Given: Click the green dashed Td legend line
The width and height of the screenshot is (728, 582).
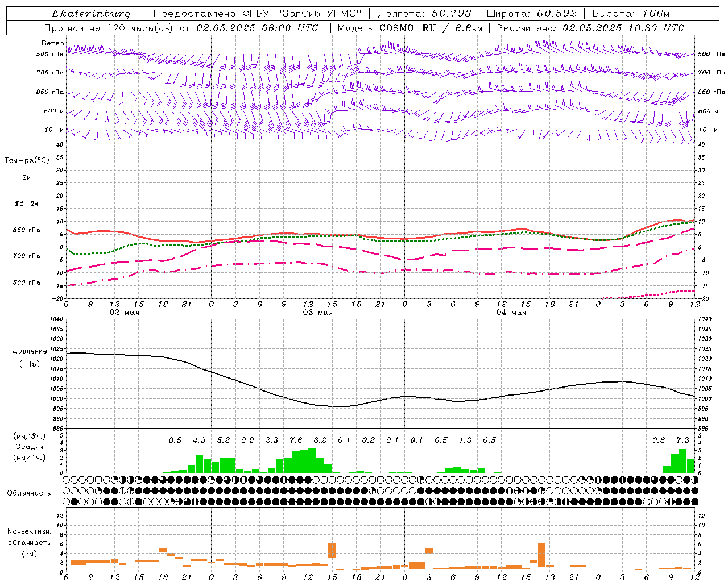Looking at the screenshot, I should [x=25, y=210].
